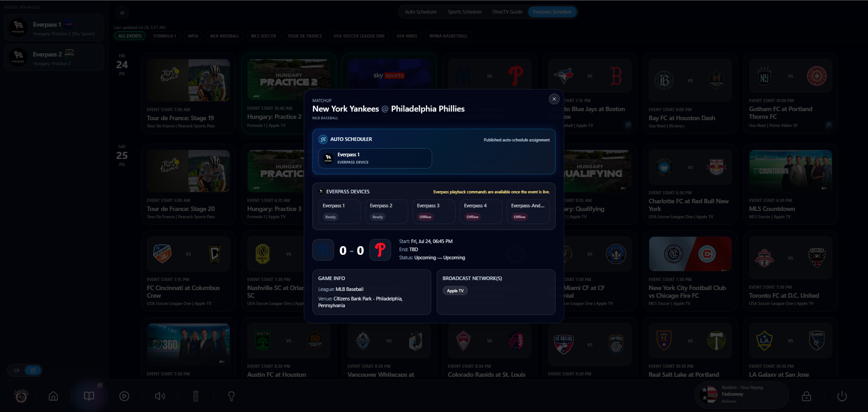Image resolution: width=868 pixels, height=412 pixels.
Task: Select the Everpass 1 device card marked Ready
Action: pos(340,211)
